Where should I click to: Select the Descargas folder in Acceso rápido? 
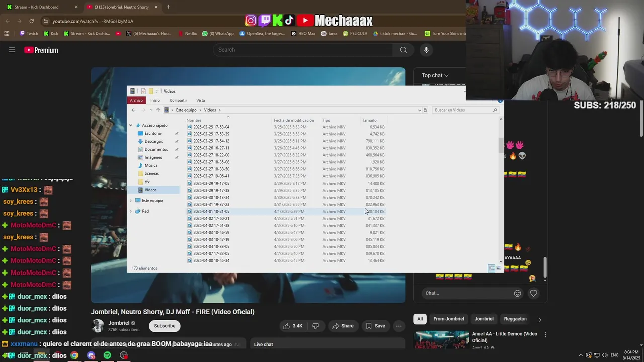[x=153, y=141]
